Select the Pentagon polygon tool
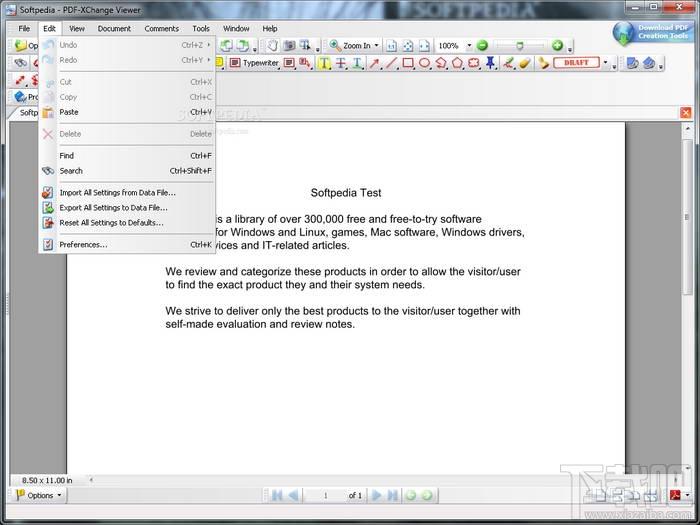Viewport: 700px width, 525px height. coord(457,63)
